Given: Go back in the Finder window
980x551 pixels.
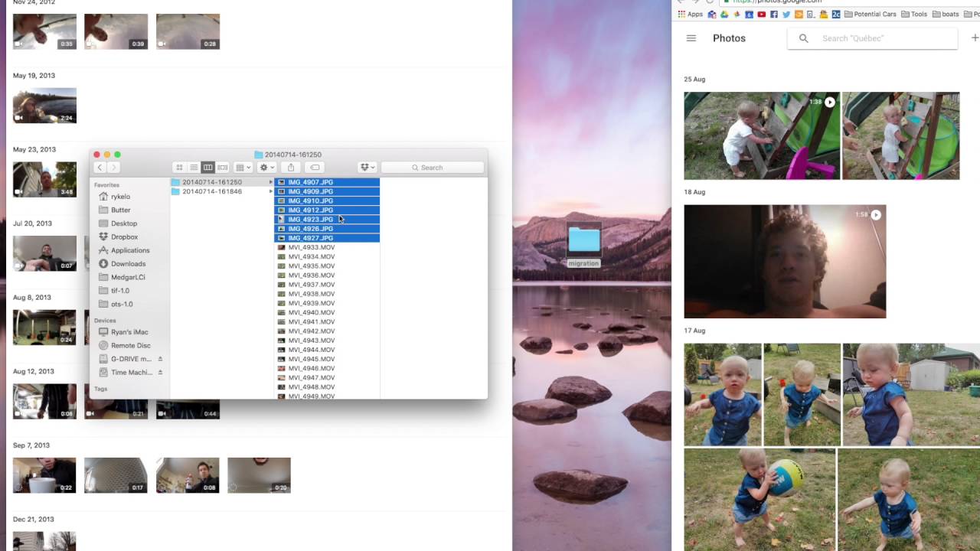Looking at the screenshot, I should tap(100, 168).
